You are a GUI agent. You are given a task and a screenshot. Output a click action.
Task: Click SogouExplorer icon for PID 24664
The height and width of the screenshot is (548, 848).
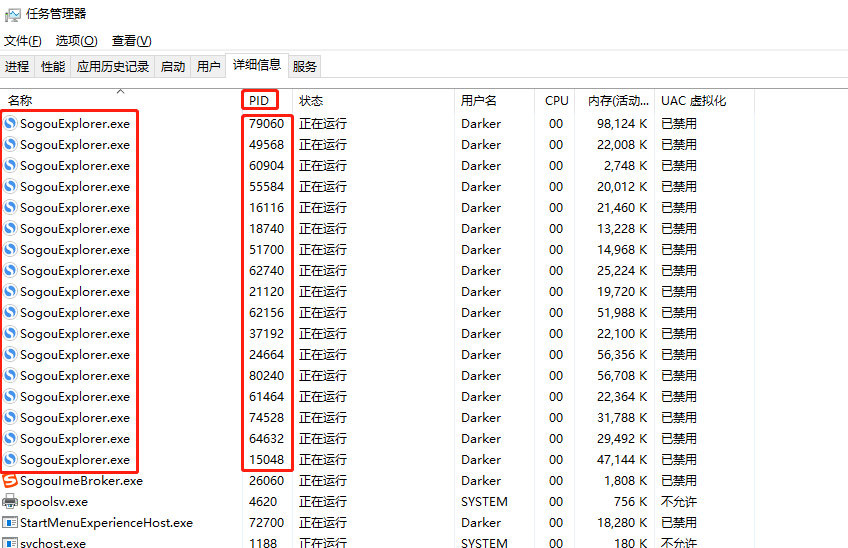(10, 354)
